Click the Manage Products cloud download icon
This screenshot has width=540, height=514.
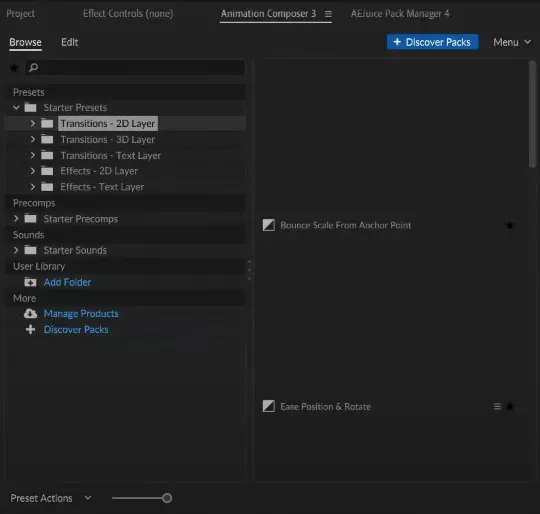30,314
